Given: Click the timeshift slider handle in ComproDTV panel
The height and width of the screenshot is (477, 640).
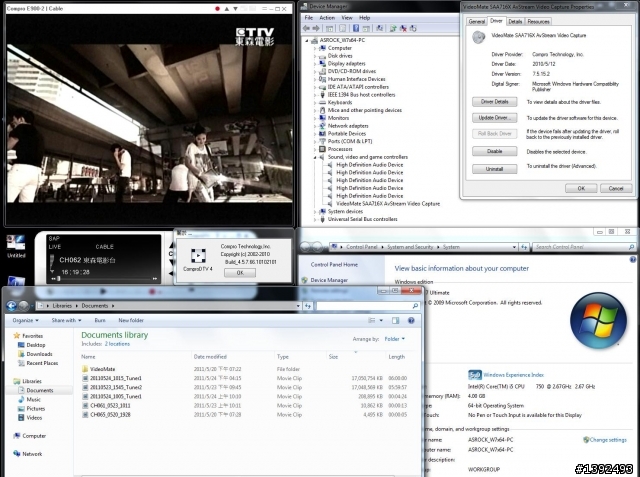Looking at the screenshot, I should coord(59,279).
